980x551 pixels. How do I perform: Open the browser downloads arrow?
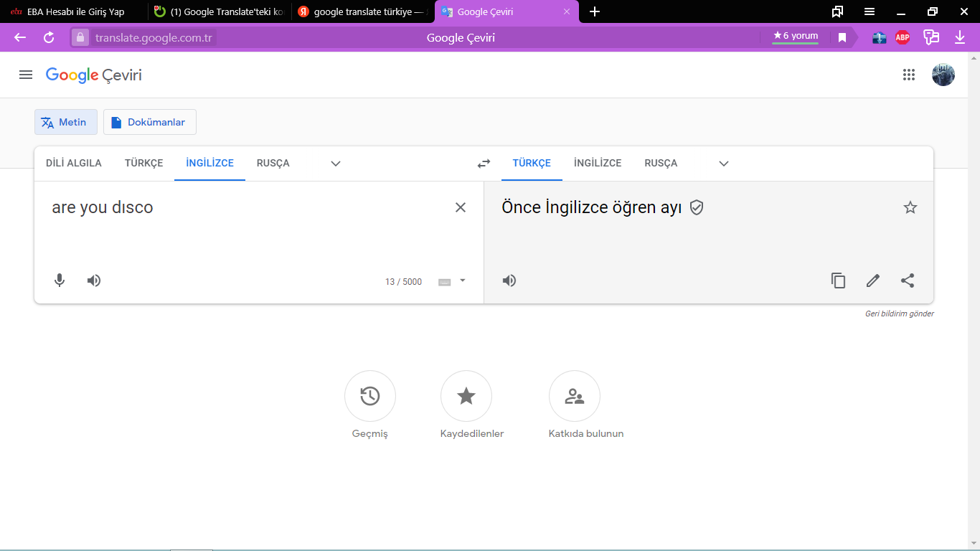click(961, 37)
